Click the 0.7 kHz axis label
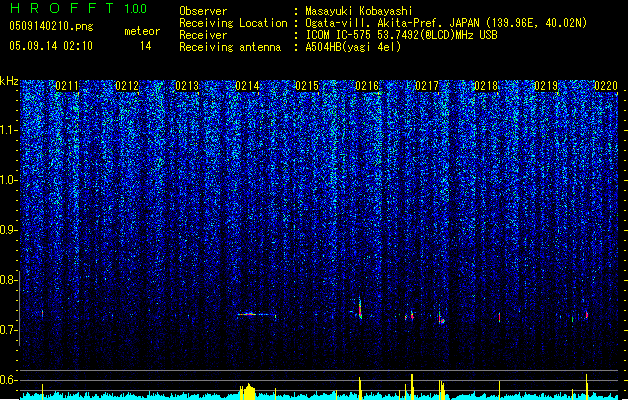The width and height of the screenshot is (629, 400). coord(8,330)
